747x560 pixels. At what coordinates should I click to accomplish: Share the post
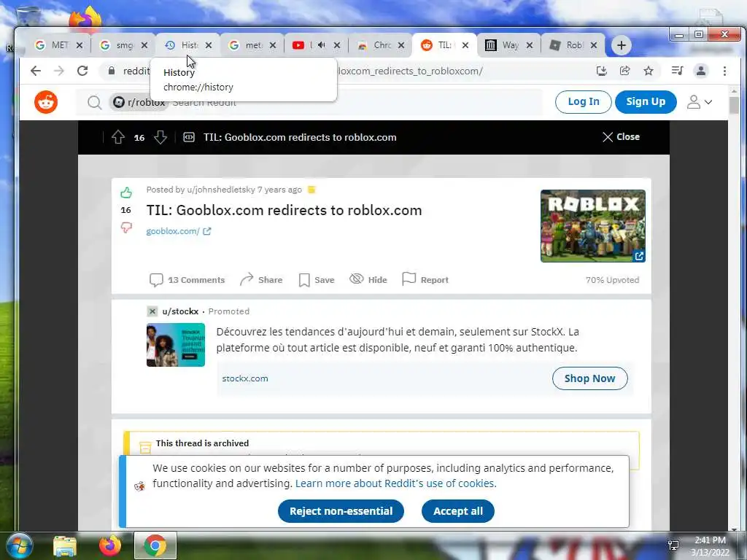(261, 280)
